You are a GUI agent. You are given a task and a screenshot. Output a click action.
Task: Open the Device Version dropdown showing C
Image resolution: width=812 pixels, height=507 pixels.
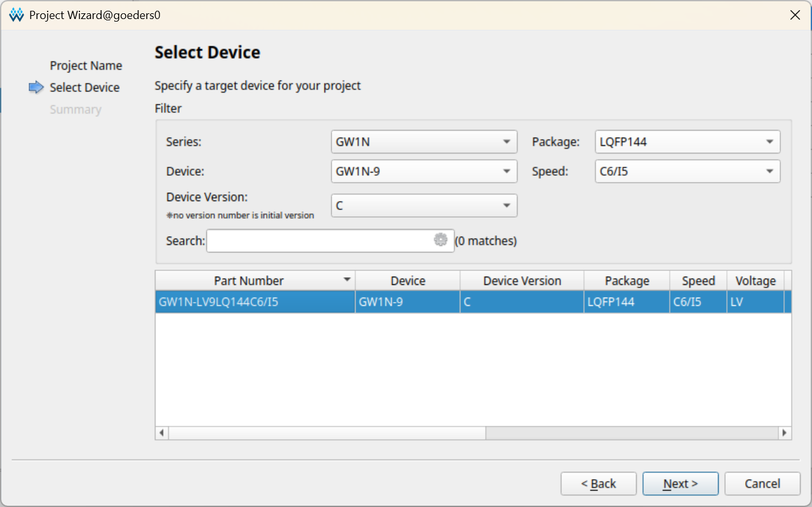[x=424, y=206]
